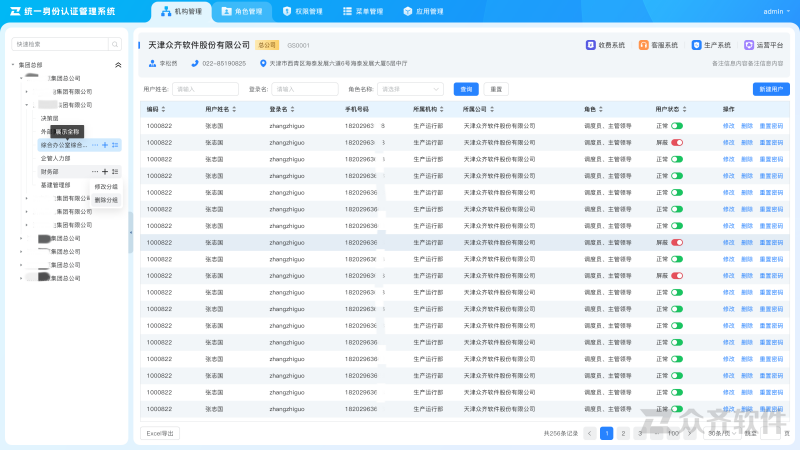The width and height of the screenshot is (800, 450).
Task: Click the Excel导出 button
Action: (161, 433)
